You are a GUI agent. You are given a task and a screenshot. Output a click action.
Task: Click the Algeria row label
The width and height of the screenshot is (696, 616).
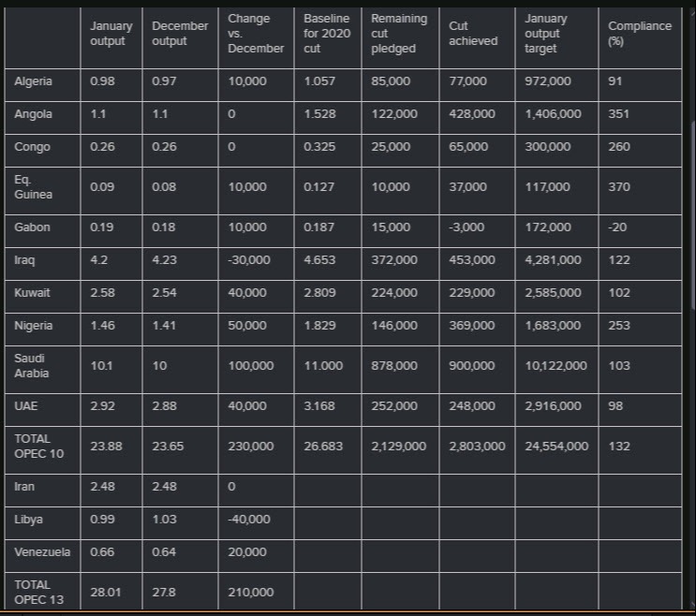34,81
